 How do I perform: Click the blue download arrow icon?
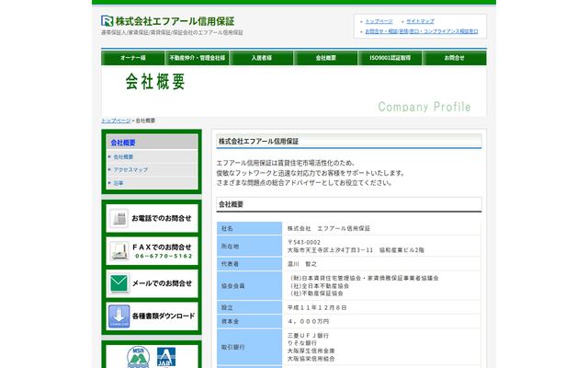click(x=119, y=316)
